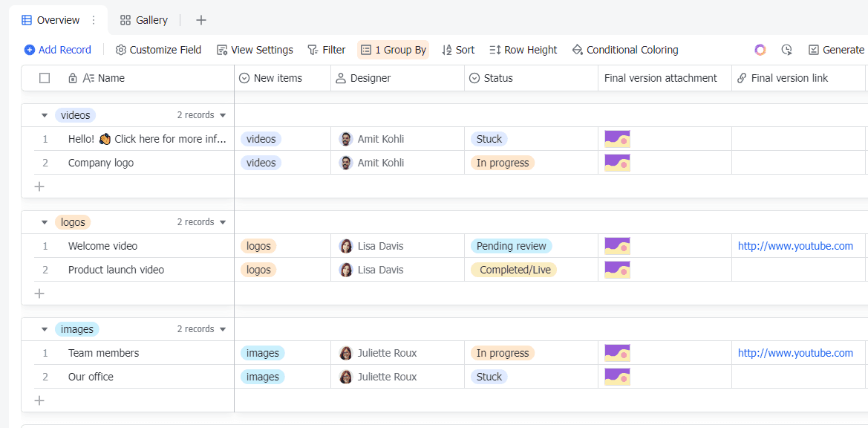Switch to the Gallery tab
The image size is (868, 428).
click(x=144, y=20)
